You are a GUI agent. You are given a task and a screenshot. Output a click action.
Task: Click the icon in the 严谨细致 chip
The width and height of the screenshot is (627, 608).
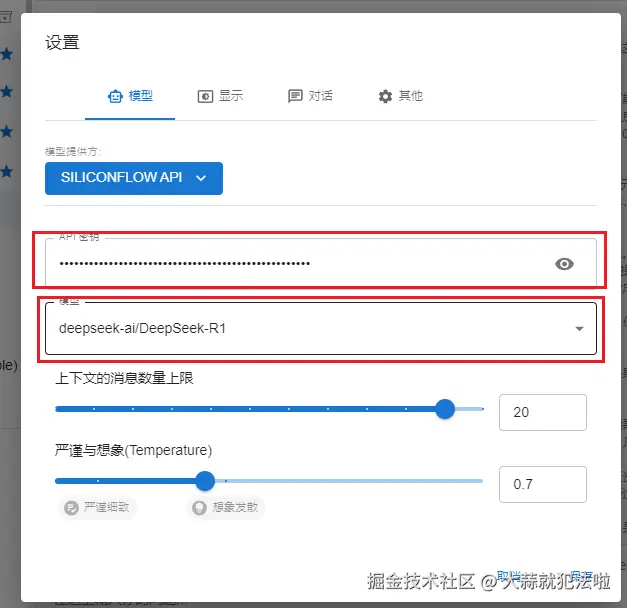[x=71, y=508]
